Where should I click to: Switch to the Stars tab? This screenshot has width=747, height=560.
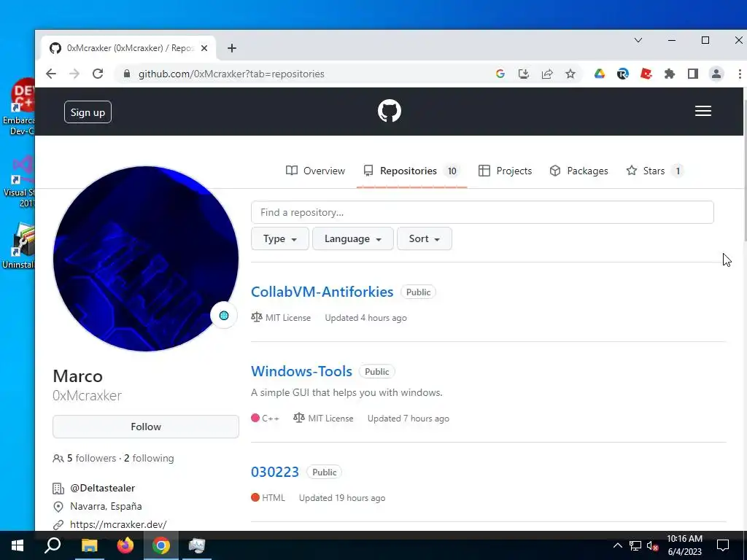[654, 171]
